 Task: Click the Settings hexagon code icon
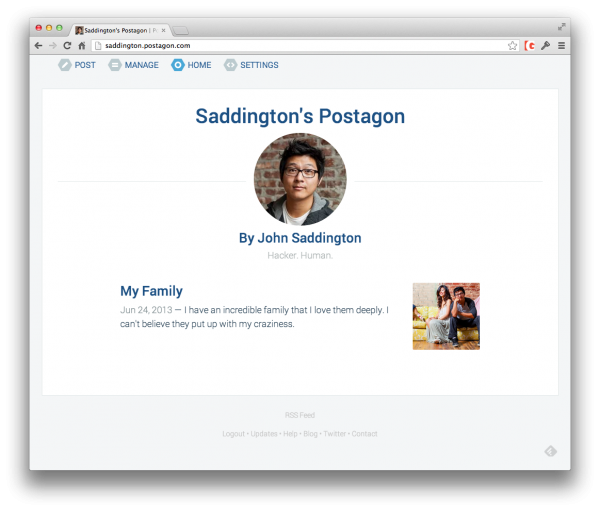[x=230, y=65]
